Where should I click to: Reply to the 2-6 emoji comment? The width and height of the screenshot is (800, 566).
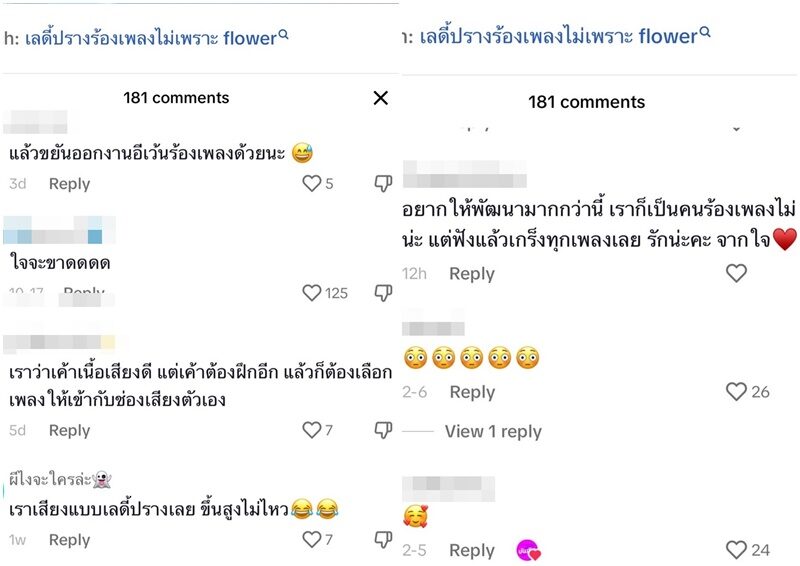(472, 392)
